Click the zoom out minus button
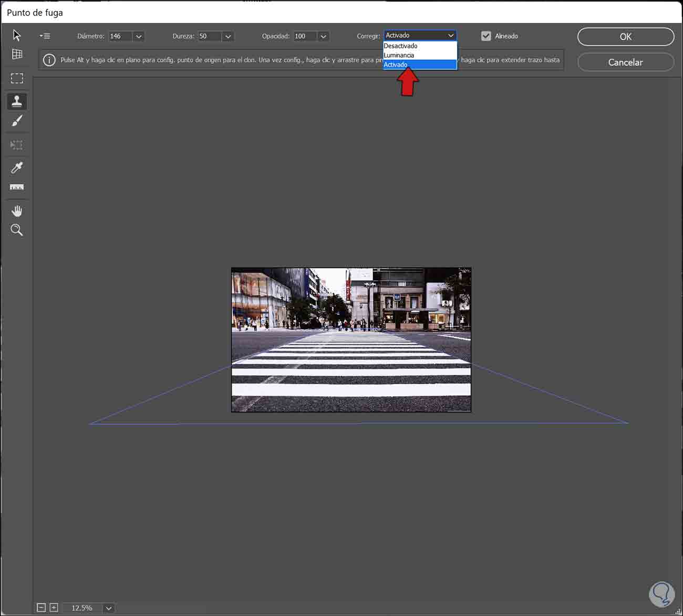Image resolution: width=683 pixels, height=616 pixels. tap(41, 608)
